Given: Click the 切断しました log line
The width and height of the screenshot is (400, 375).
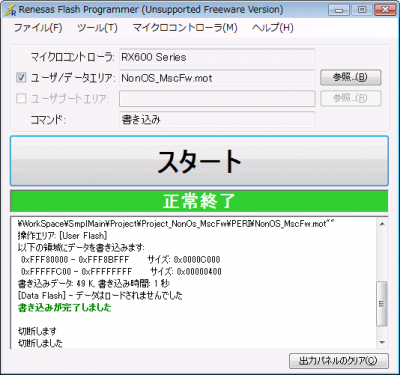Looking at the screenshot, I should [x=40, y=343].
